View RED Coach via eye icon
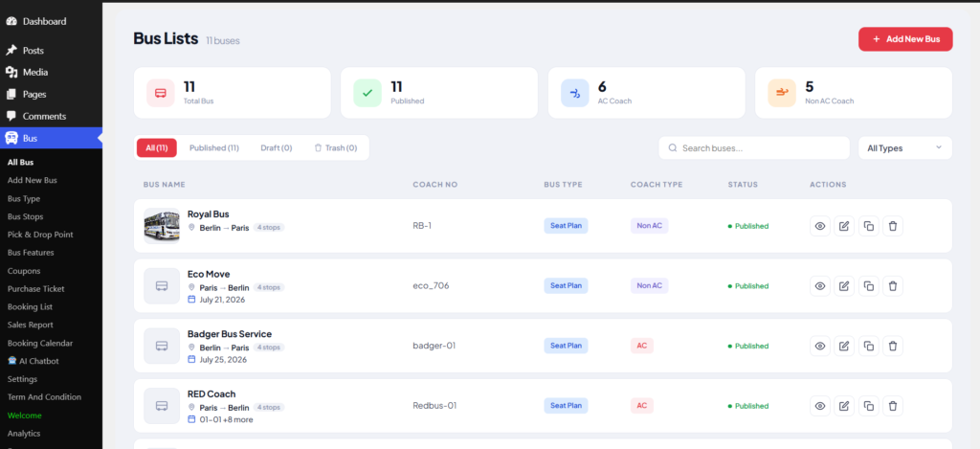980x449 pixels. [x=820, y=406]
